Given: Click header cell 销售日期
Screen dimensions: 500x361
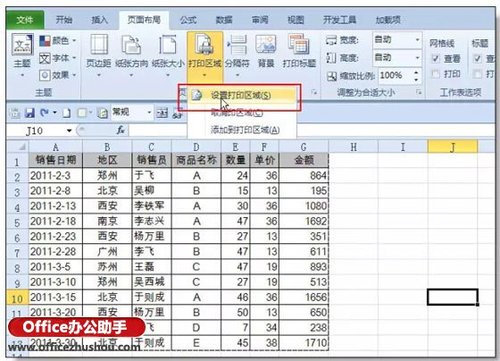Looking at the screenshot, I should 55,160.
